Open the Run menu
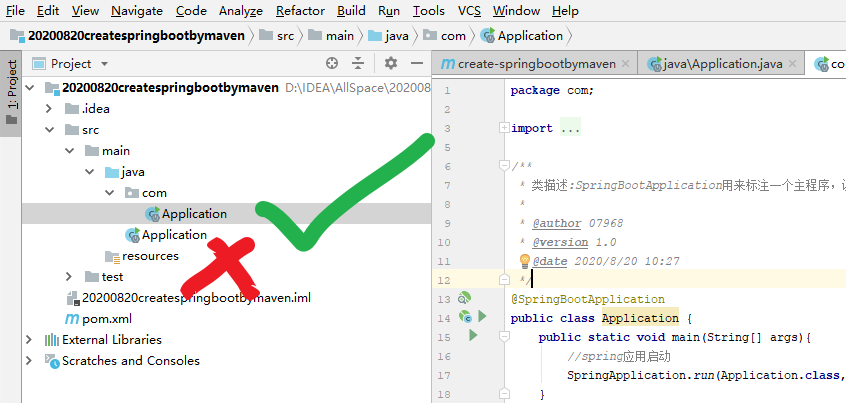The width and height of the screenshot is (846, 403). tap(389, 11)
